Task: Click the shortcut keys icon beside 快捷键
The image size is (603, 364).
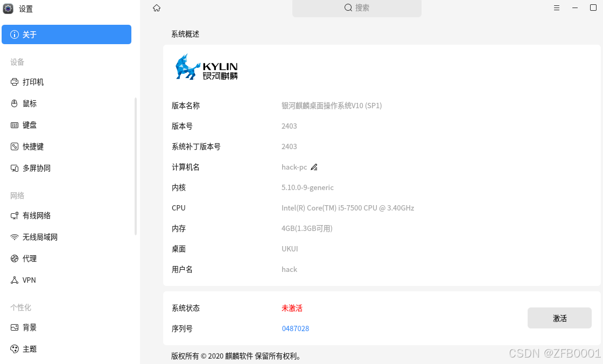Action: [x=14, y=146]
